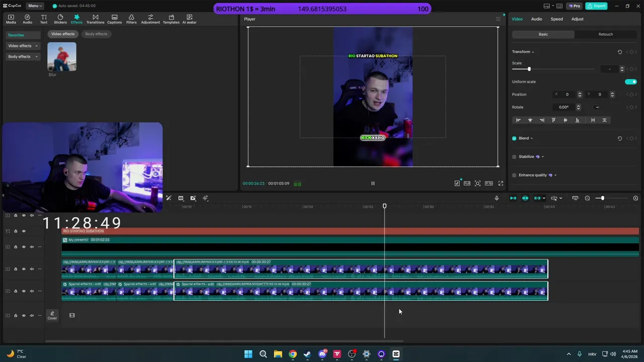Image resolution: width=644 pixels, height=362 pixels.
Task: Click the align left icon in Transform
Action: point(518,120)
